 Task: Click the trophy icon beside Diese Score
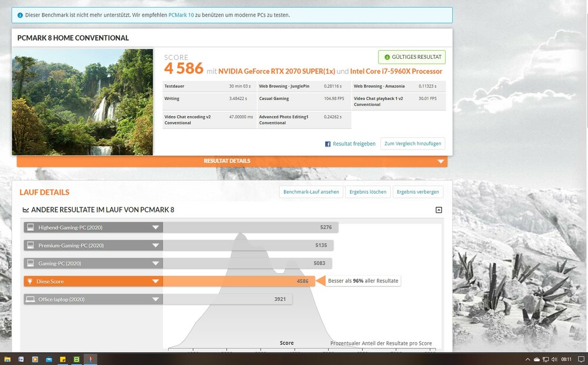[x=30, y=281]
